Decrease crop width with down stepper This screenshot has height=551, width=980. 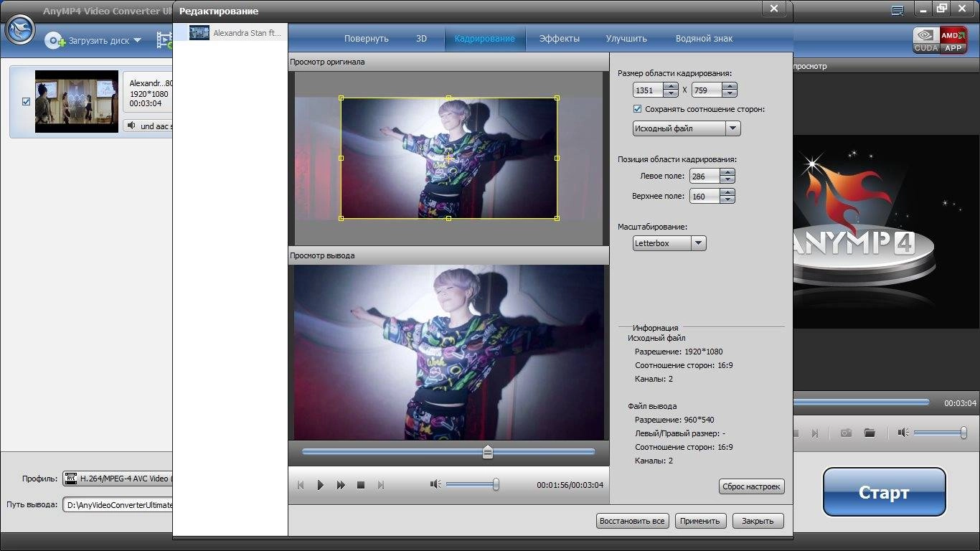(671, 94)
